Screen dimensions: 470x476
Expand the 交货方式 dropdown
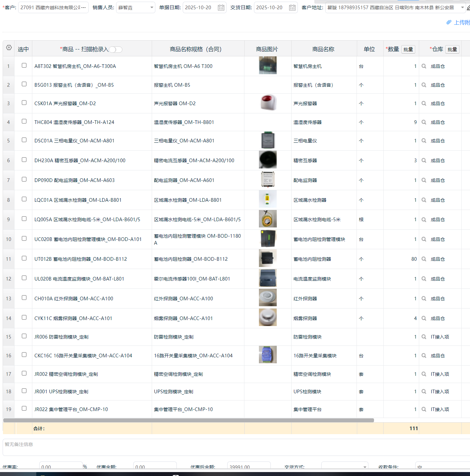[x=365, y=467]
